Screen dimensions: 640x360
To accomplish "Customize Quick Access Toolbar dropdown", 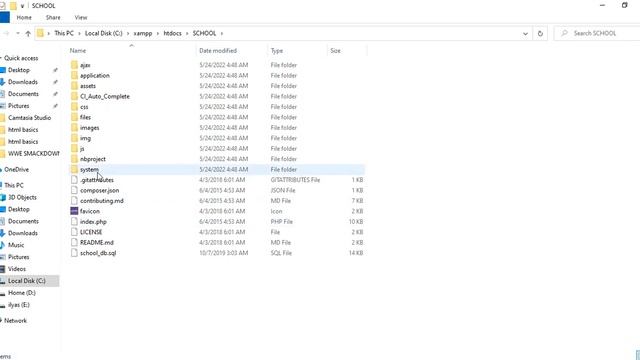I will [22, 6].
